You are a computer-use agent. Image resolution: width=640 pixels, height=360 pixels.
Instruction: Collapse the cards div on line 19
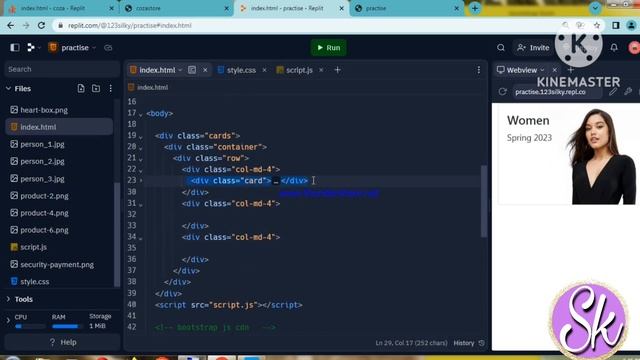pyautogui.click(x=140, y=137)
